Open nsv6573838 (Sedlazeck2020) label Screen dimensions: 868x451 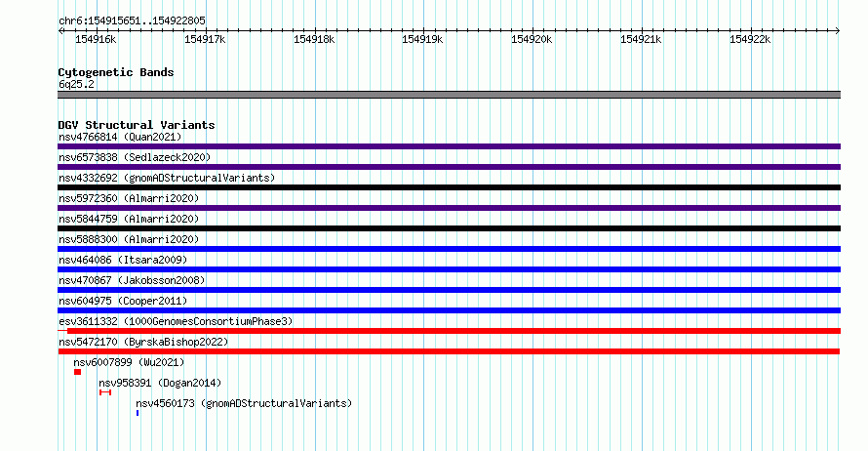click(135, 157)
